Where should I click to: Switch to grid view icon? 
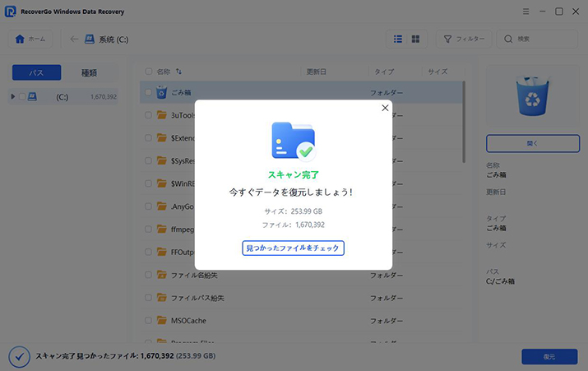click(x=415, y=39)
